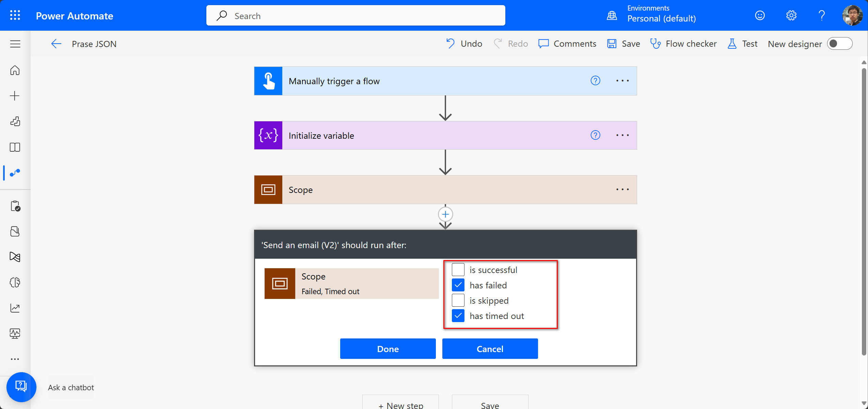Open the settings gear icon

(791, 15)
